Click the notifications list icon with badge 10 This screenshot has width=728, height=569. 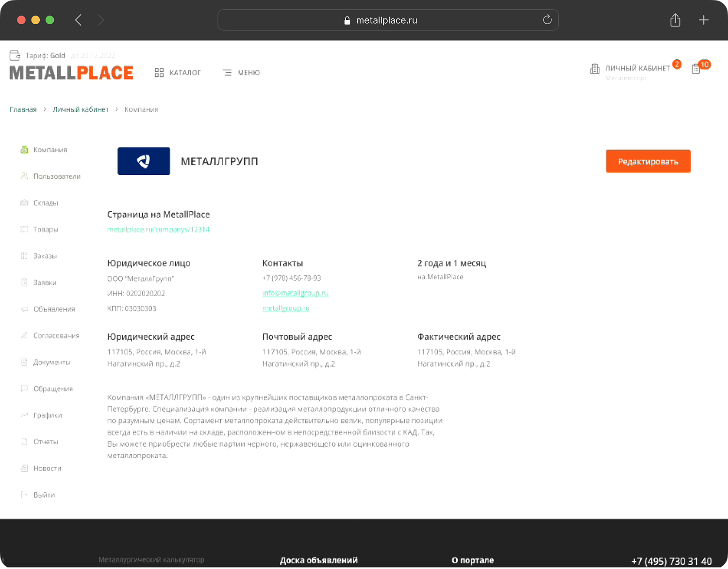pyautogui.click(x=696, y=69)
